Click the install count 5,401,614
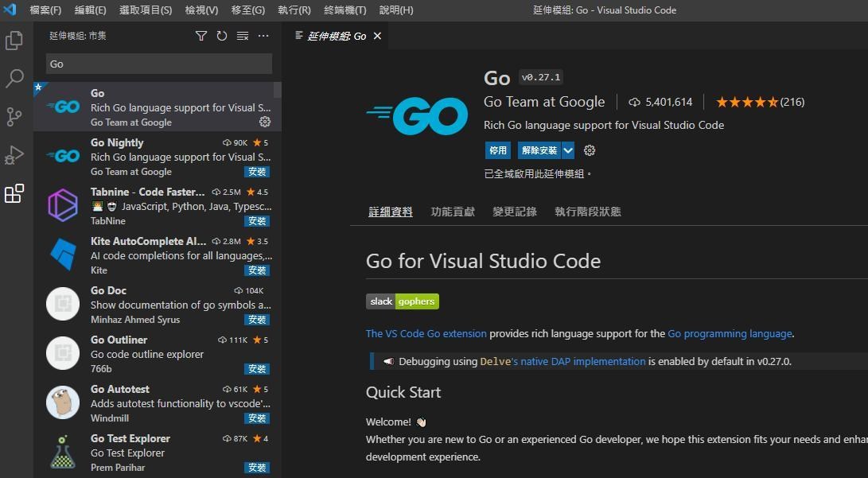This screenshot has width=868, height=478. pos(660,102)
